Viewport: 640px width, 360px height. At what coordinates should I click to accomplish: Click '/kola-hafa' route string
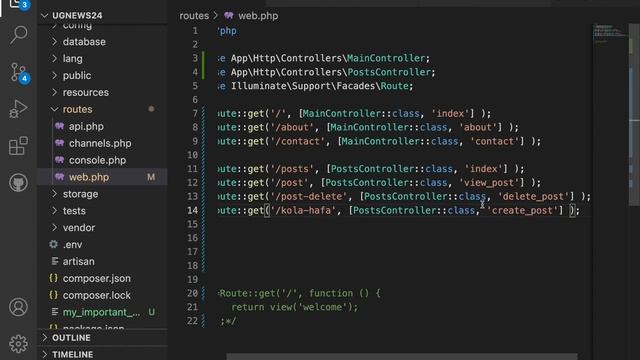pos(303,210)
